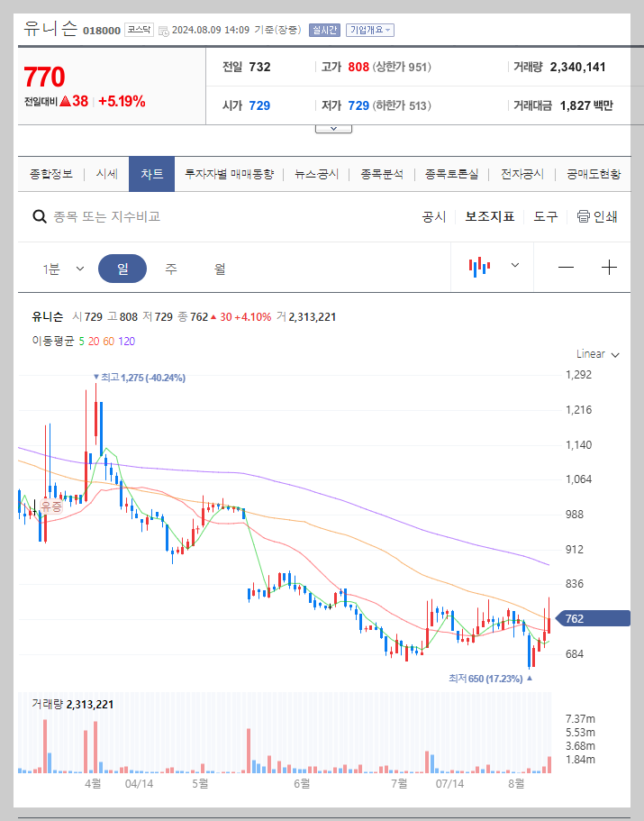Open the 도구 chart tools
Image resolution: width=644 pixels, height=821 pixels.
coord(542,217)
